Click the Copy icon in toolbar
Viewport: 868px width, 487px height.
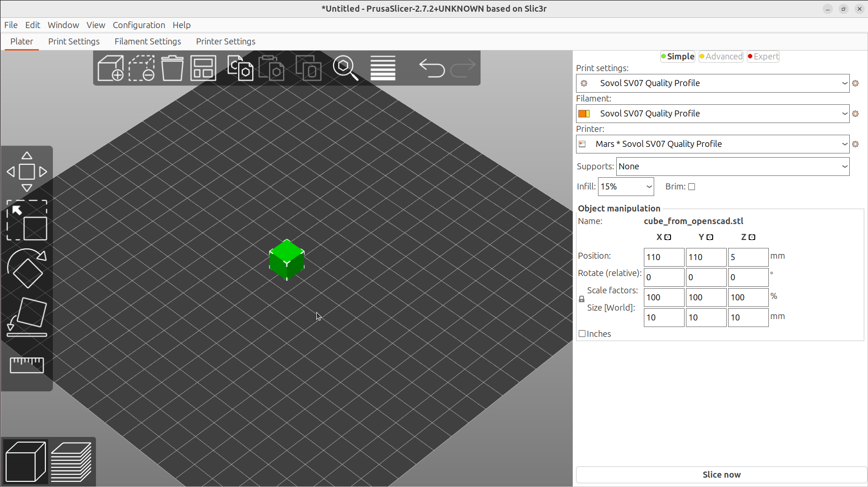tap(241, 68)
